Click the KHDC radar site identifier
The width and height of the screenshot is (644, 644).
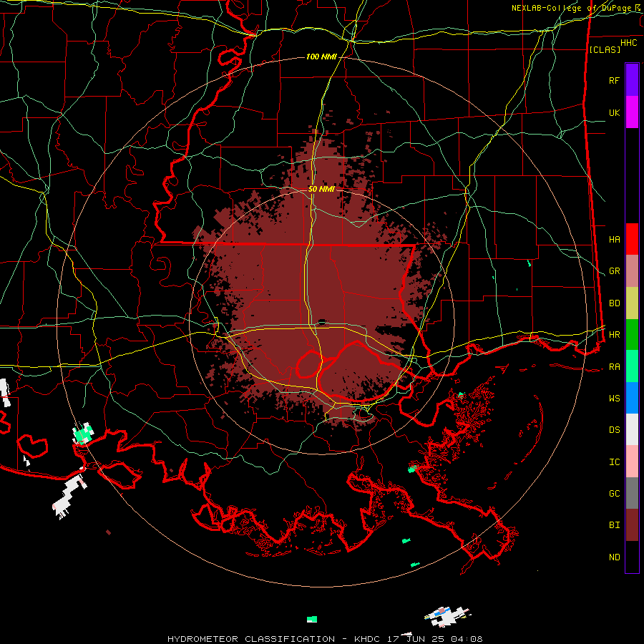tap(368, 639)
